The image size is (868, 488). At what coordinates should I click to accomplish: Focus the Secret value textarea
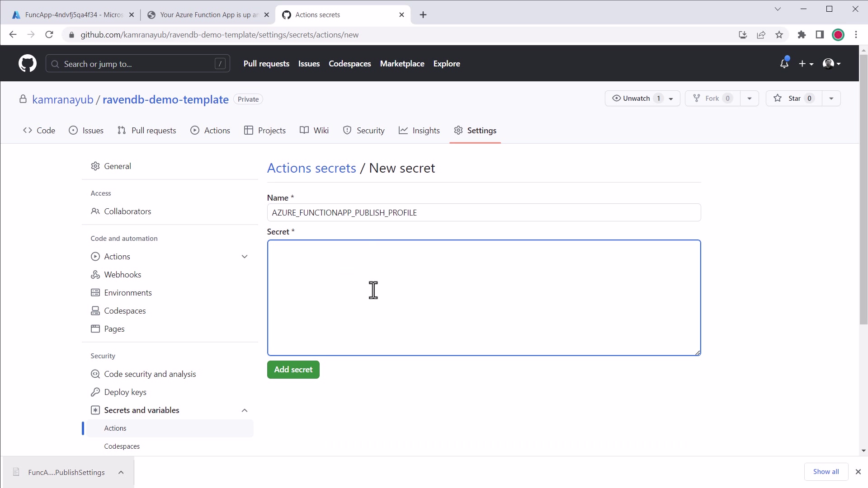(484, 298)
